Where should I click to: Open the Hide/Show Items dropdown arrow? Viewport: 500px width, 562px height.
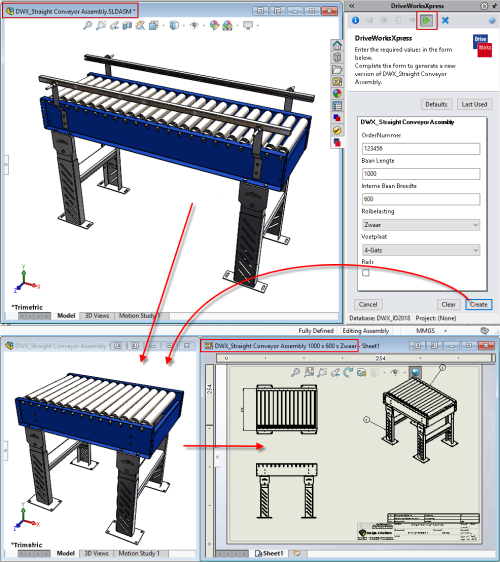204,25
